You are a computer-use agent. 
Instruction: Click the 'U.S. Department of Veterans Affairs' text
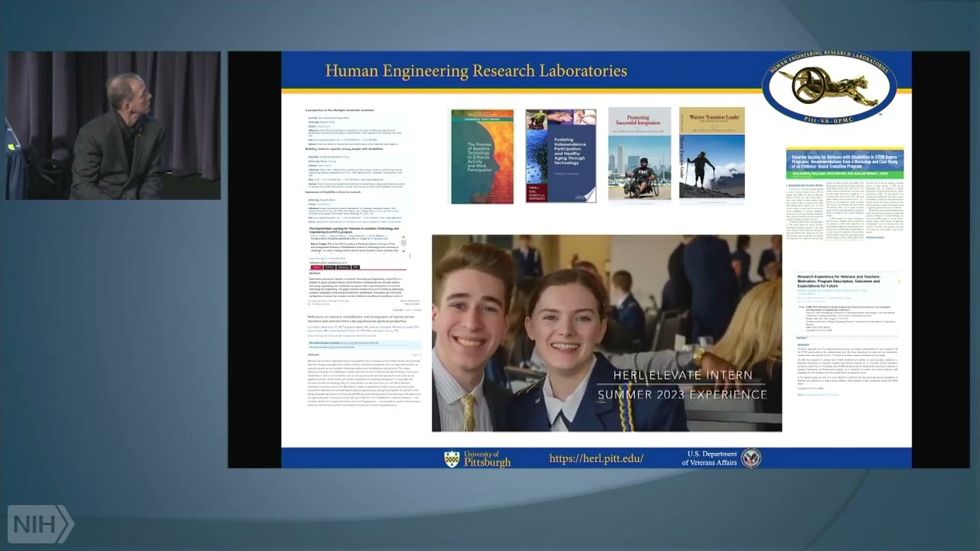[710, 458]
